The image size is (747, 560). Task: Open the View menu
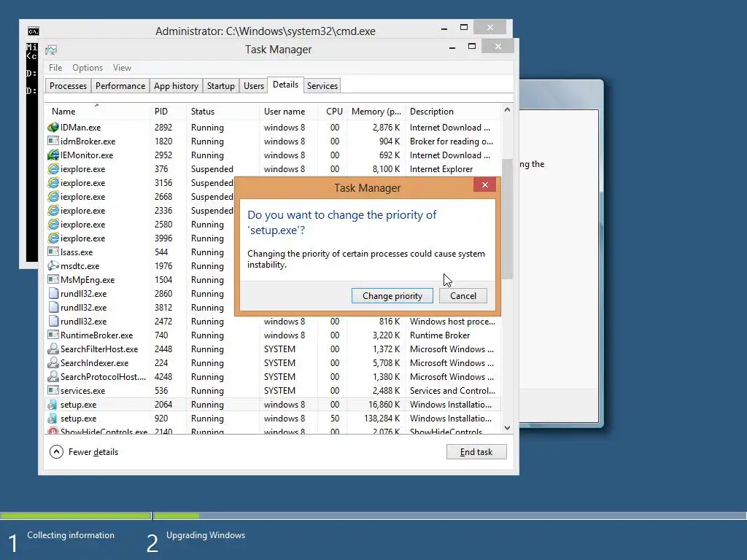click(122, 68)
